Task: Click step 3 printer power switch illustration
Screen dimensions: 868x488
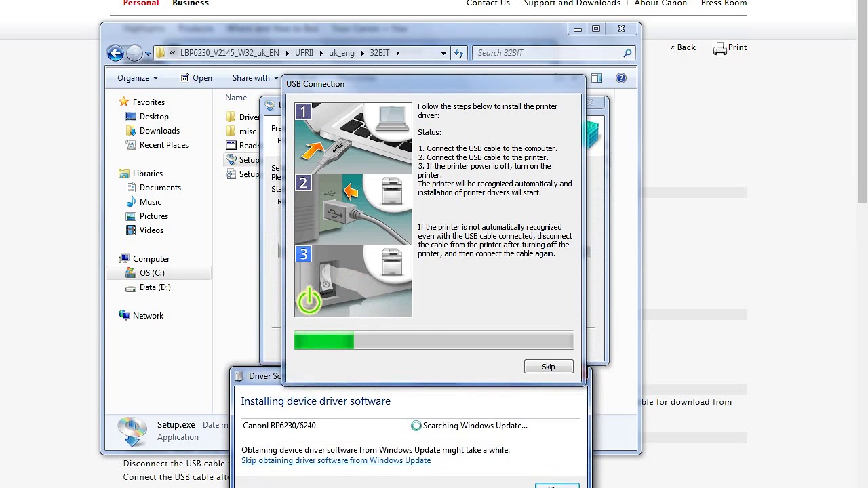Action: [353, 281]
